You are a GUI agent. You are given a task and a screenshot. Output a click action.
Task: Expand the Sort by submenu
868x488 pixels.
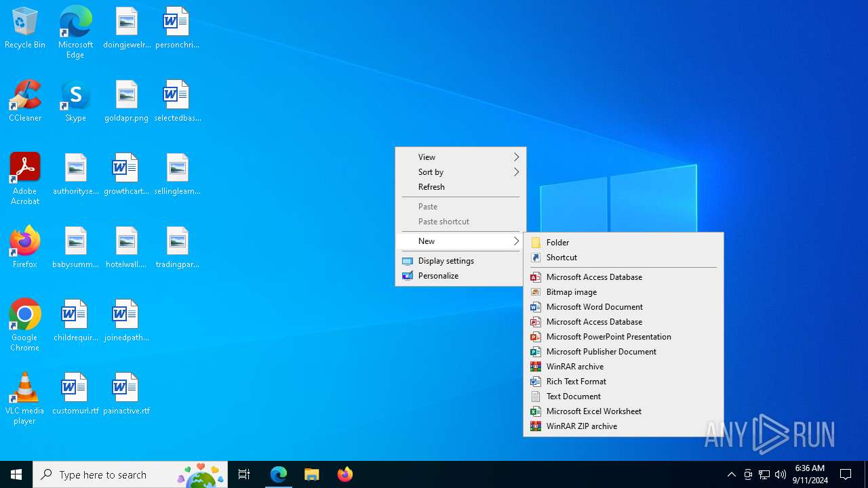tap(460, 172)
